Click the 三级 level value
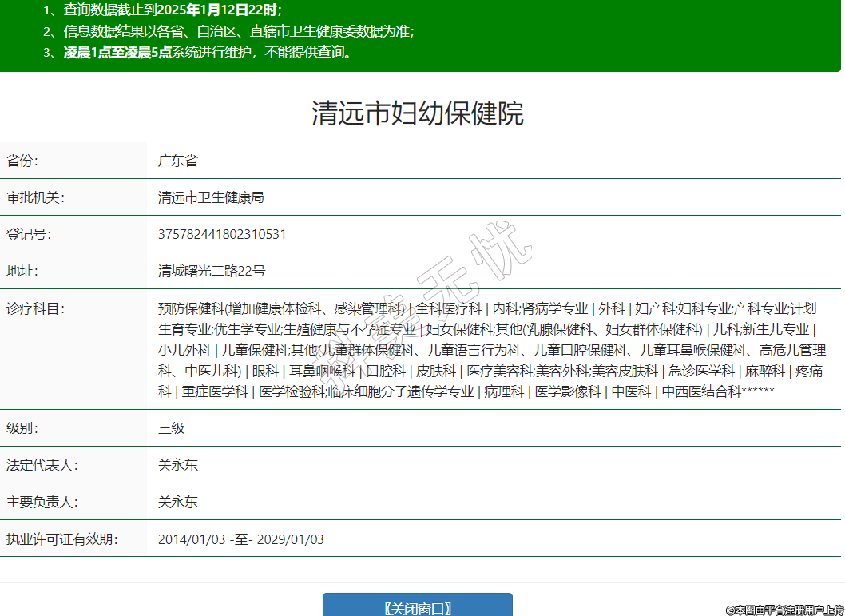 coord(171,427)
